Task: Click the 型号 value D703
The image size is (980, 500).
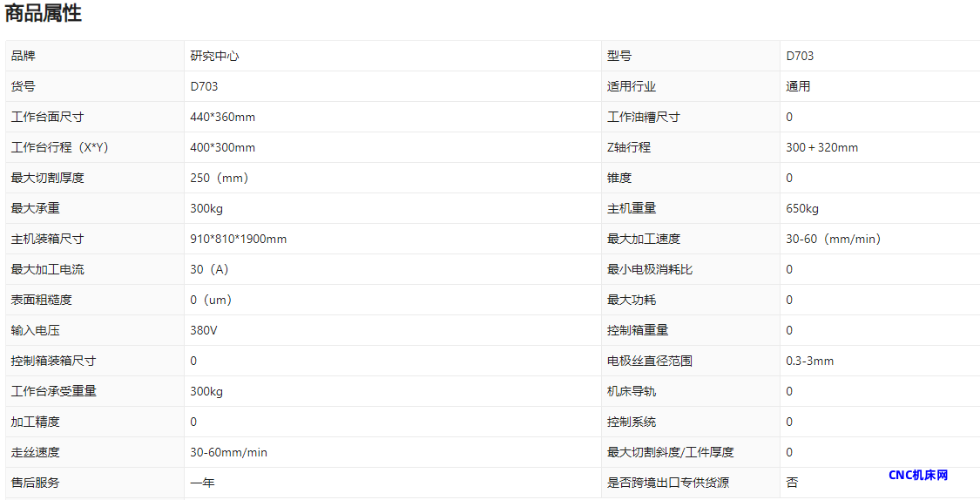Action: (x=800, y=56)
